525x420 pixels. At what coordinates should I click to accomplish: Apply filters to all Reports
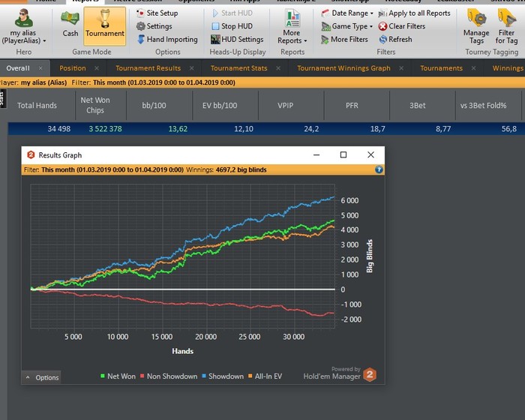click(414, 13)
